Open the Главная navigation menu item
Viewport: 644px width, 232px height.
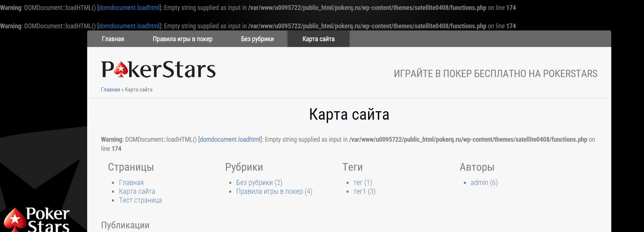point(113,39)
